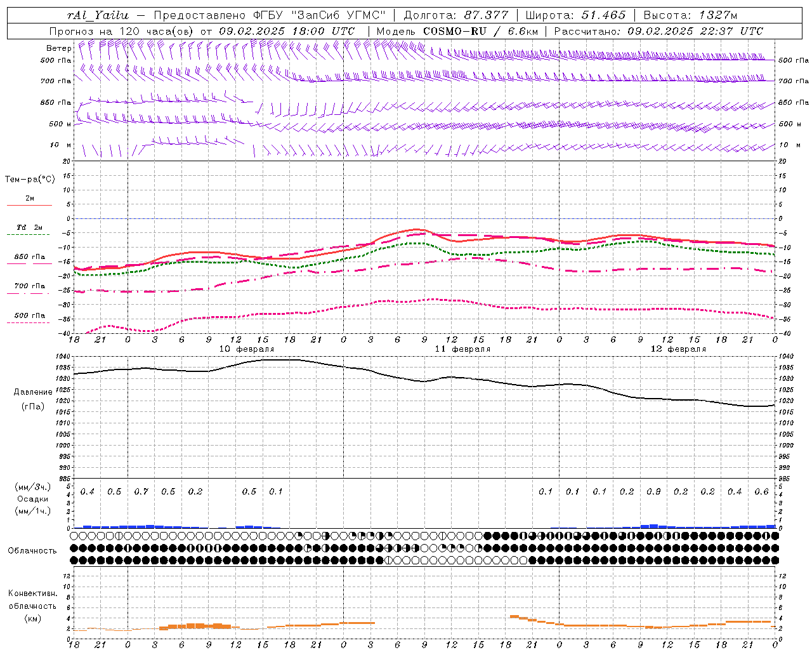812x650 pixels.
Task: Click the Конвективн. облачность label
Action: (x=33, y=600)
